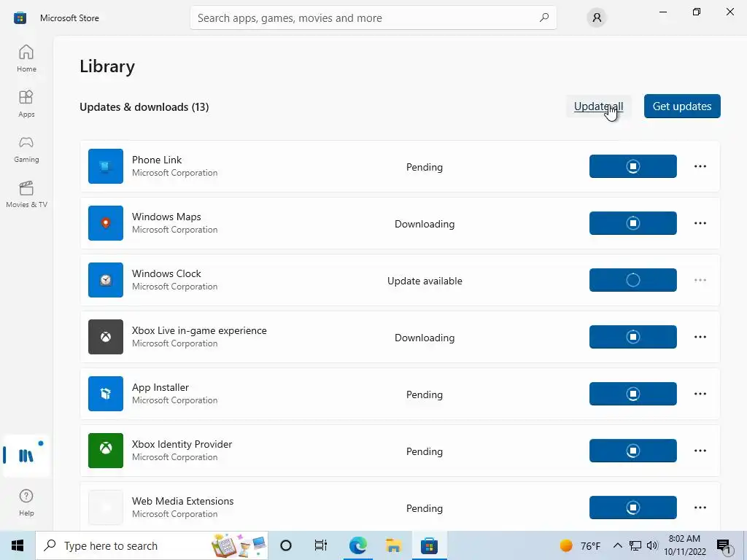Screen dimensions: 747x560
Task: Open more options for Phone Link
Action: point(700,166)
